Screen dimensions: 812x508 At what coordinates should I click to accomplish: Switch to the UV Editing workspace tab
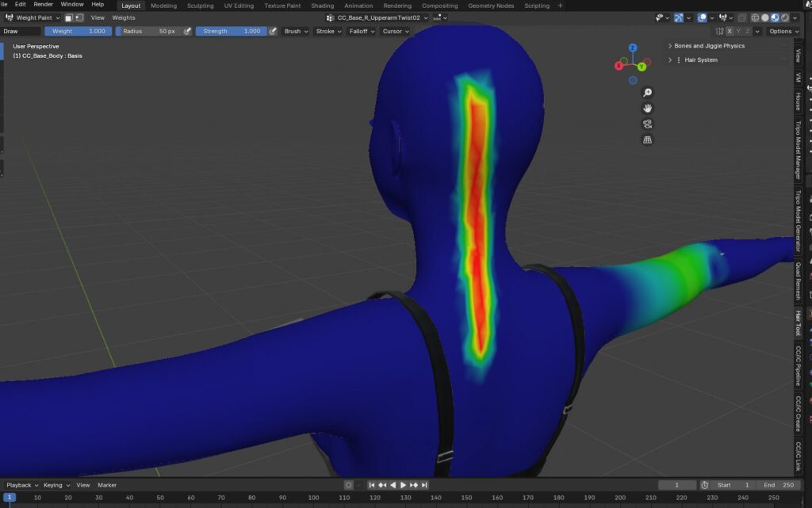[x=239, y=6]
